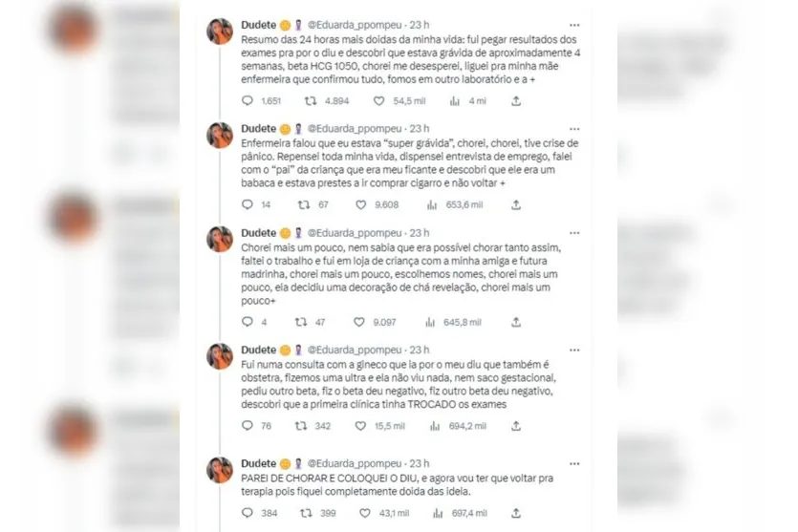Viewport: 798px width, 532px height.
Task: Open three-dot menu on last tweet
Action: coord(574,463)
